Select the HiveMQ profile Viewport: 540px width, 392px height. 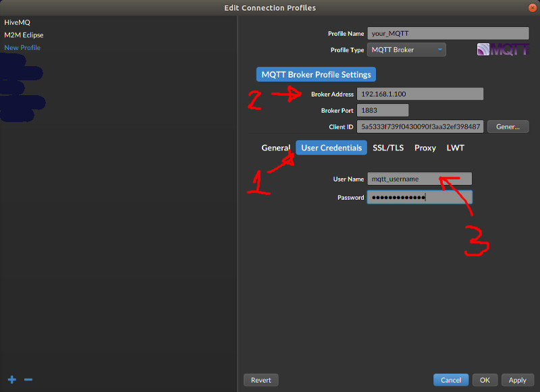(x=18, y=22)
